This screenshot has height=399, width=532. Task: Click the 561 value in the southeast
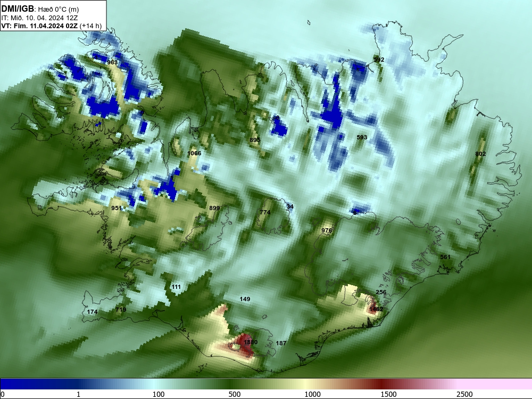pyautogui.click(x=445, y=257)
